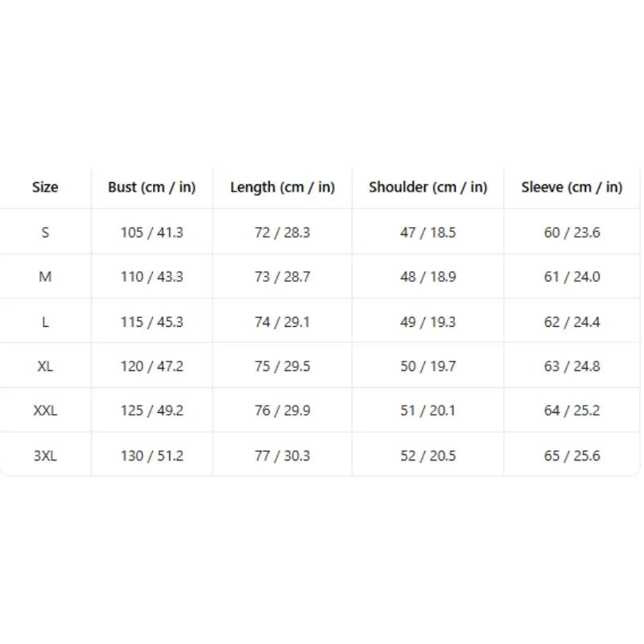This screenshot has height=644, width=644.
Task: Click the Length (cm / in) header
Action: [x=283, y=188]
